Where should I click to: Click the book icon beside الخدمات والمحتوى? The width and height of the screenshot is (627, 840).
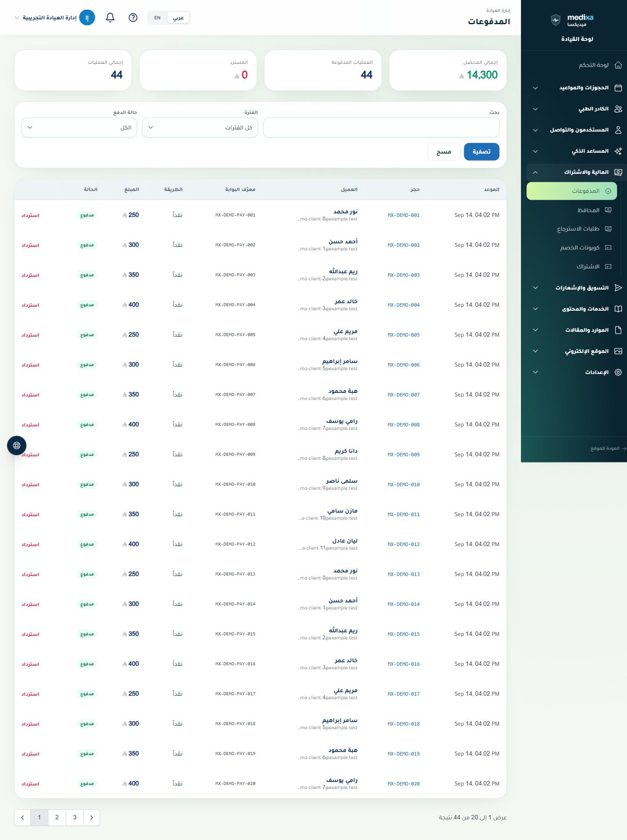pos(618,309)
